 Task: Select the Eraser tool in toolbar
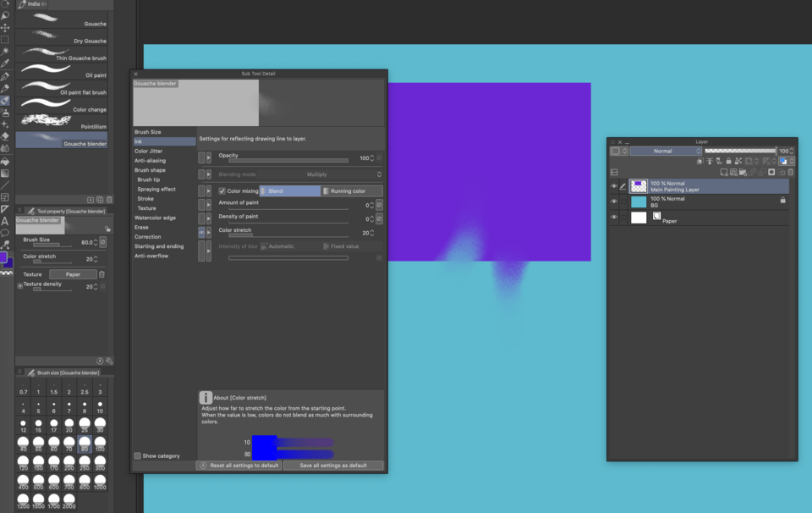5,136
